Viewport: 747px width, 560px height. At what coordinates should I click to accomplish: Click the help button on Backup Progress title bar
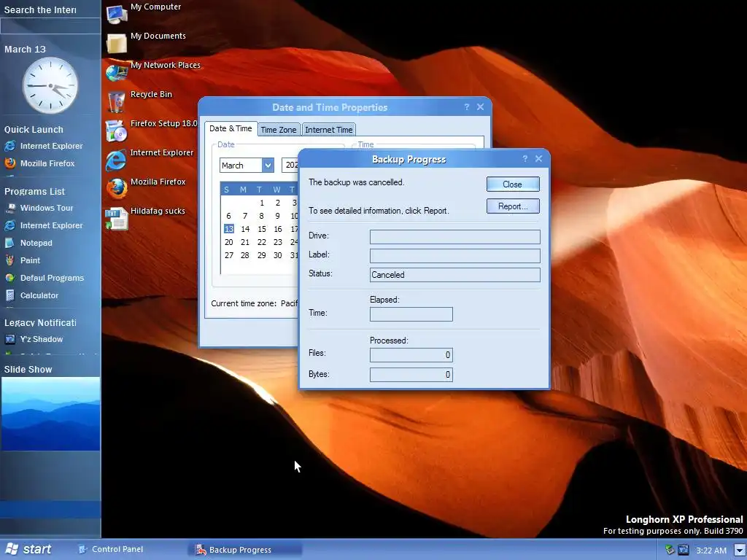pos(525,158)
